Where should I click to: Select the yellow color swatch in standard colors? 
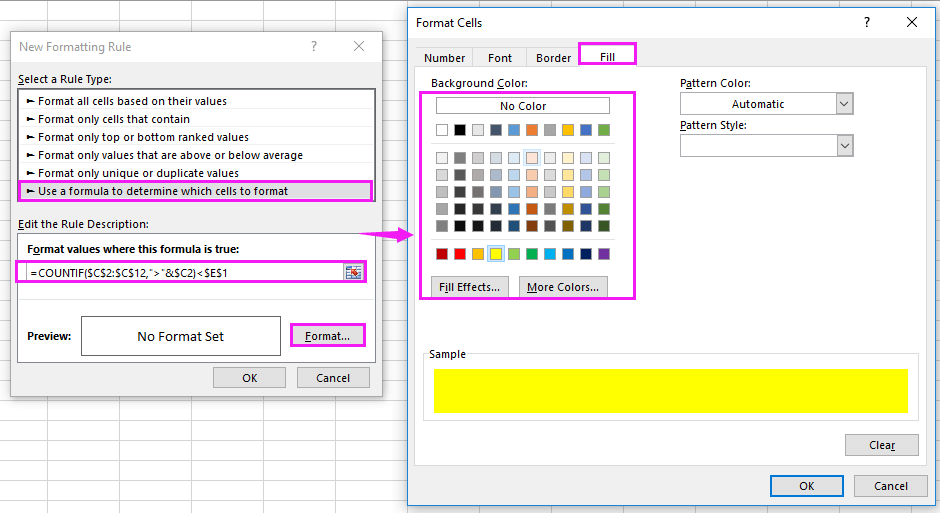[496, 254]
